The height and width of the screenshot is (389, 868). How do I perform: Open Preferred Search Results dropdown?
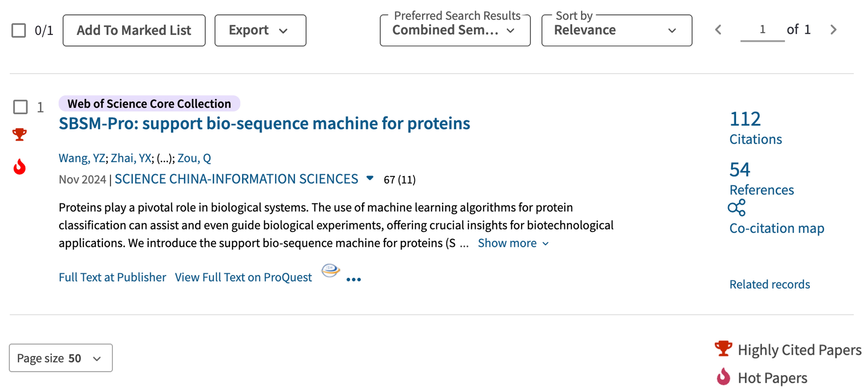tap(455, 30)
